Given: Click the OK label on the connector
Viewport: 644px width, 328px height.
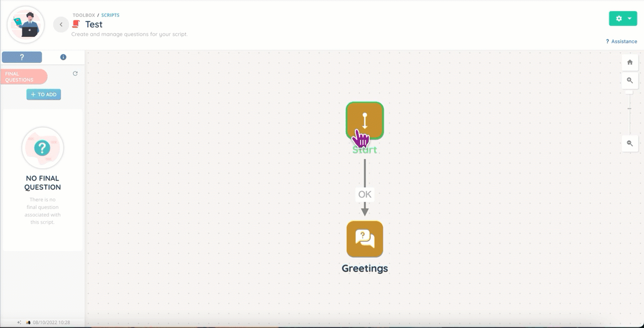Looking at the screenshot, I should click(365, 194).
